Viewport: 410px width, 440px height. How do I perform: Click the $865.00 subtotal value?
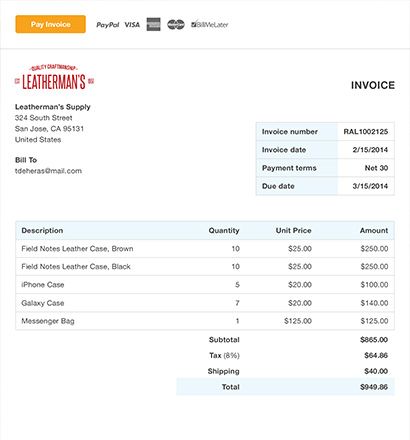[x=374, y=340]
